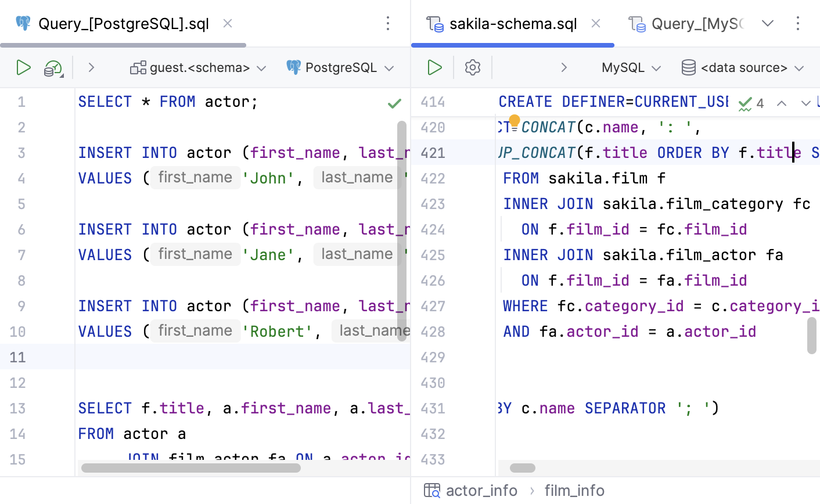This screenshot has width=820, height=504.
Task: Close the sakila-schema.sql tab
Action: 596,23
